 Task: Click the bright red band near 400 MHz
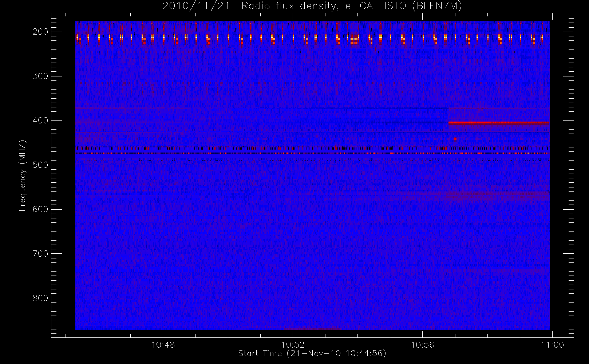(499, 123)
